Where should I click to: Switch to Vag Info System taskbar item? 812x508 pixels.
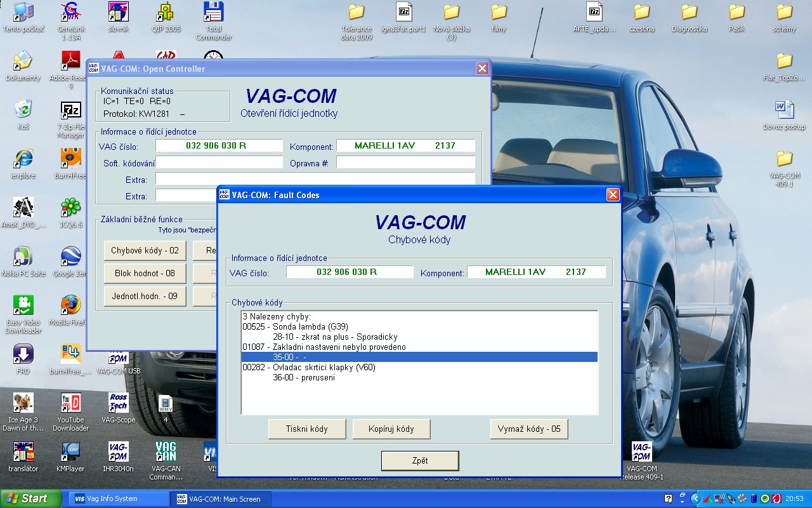pyautogui.click(x=119, y=499)
